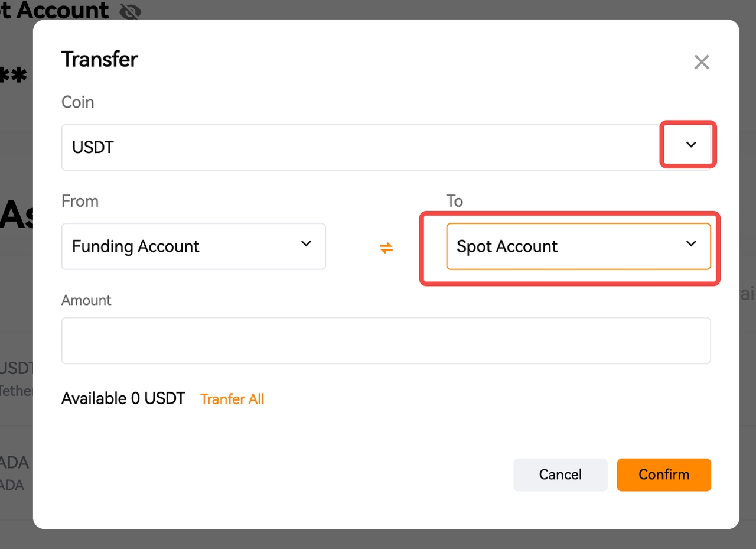The height and width of the screenshot is (549, 756).
Task: Click the chevron on the Funding Account selector
Action: click(307, 243)
